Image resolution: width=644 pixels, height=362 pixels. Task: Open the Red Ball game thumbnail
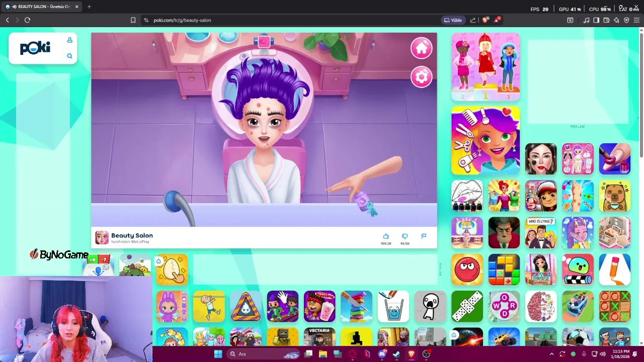(x=467, y=269)
